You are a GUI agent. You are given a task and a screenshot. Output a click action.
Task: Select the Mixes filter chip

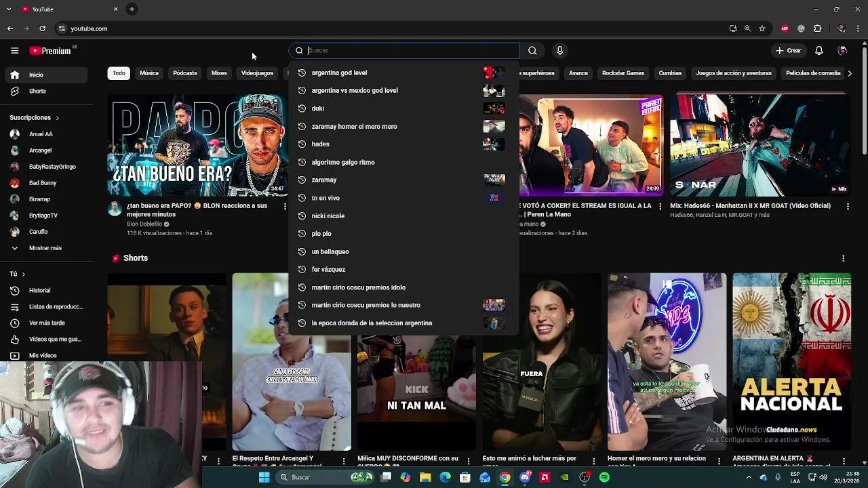pos(219,73)
